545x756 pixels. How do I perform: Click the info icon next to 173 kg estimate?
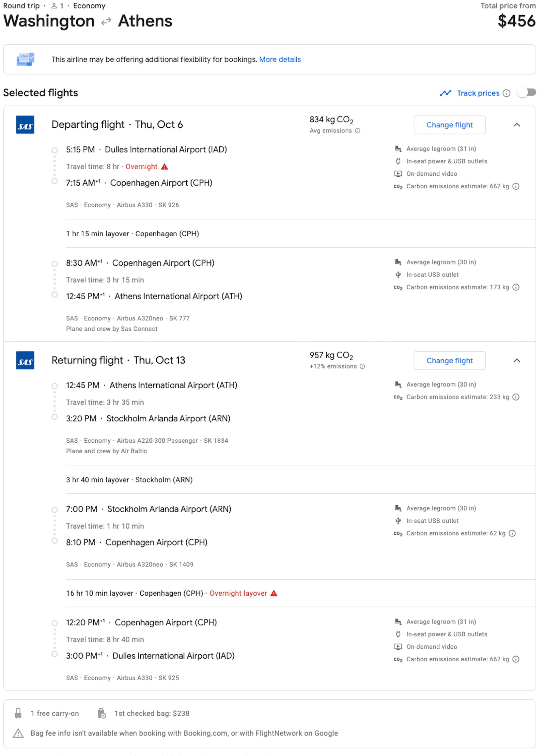[516, 287]
